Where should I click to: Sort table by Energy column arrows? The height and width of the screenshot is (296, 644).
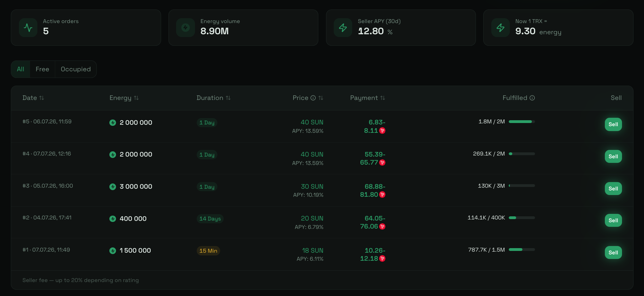click(136, 98)
